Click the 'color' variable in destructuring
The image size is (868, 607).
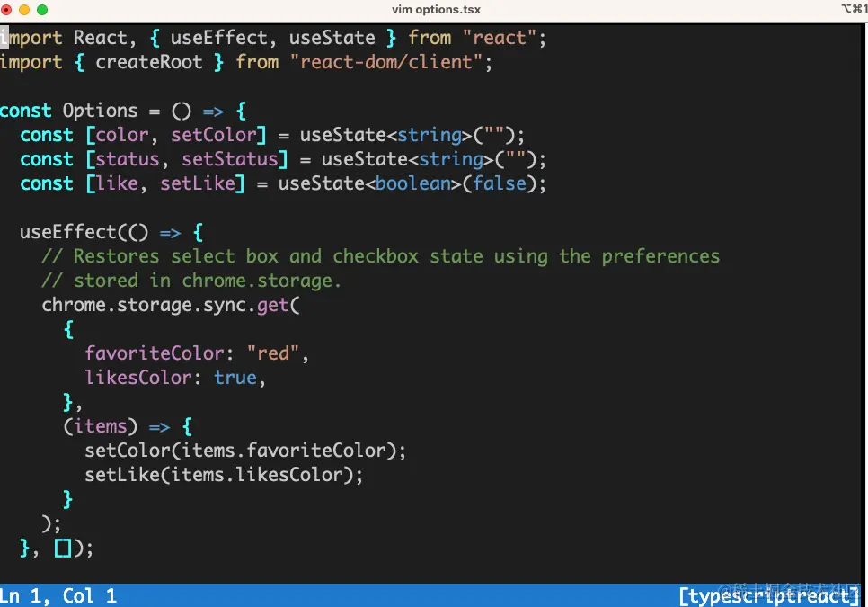[x=122, y=135]
